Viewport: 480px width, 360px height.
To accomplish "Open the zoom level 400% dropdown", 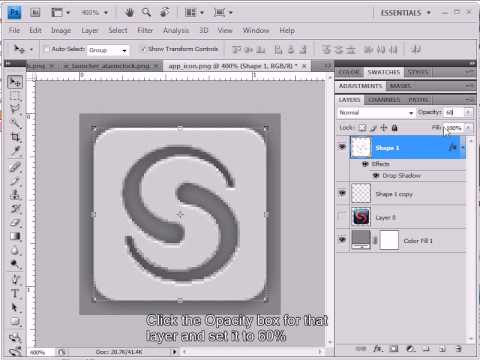I will coord(106,13).
